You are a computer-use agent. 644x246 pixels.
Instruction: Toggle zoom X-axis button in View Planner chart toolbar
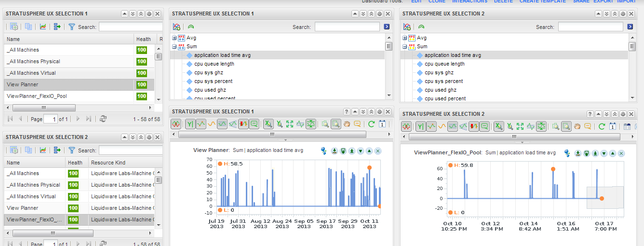(x=268, y=124)
